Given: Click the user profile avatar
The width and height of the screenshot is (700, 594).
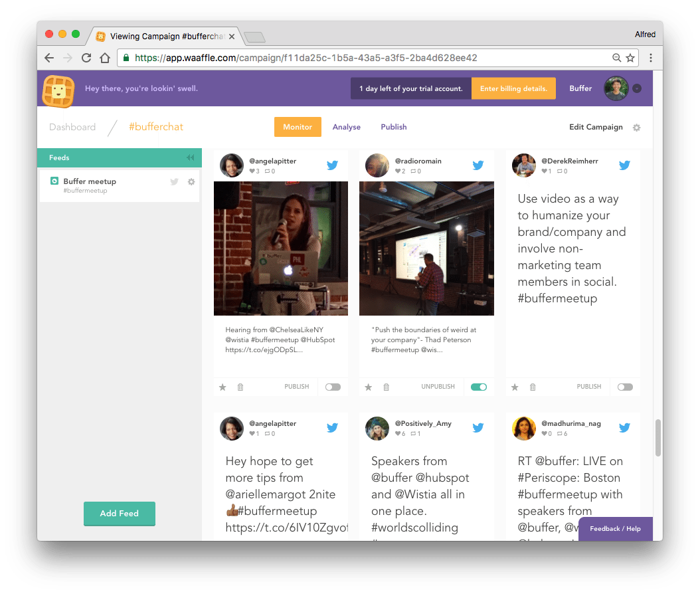Looking at the screenshot, I should point(616,88).
